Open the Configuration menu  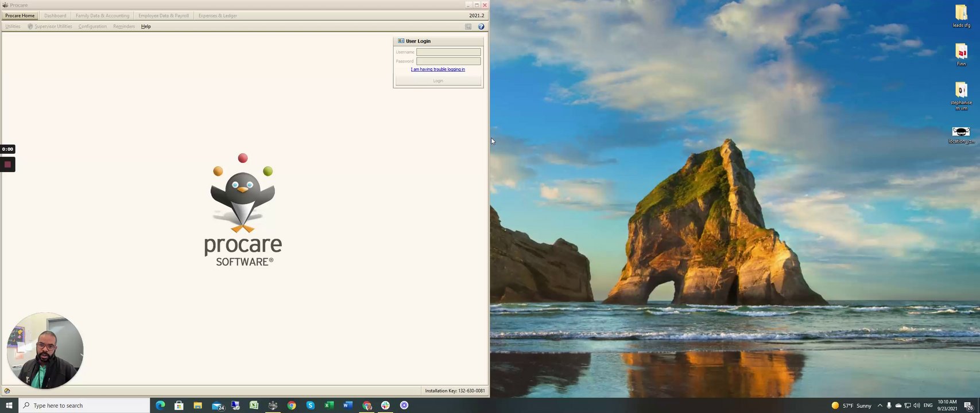pos(92,26)
